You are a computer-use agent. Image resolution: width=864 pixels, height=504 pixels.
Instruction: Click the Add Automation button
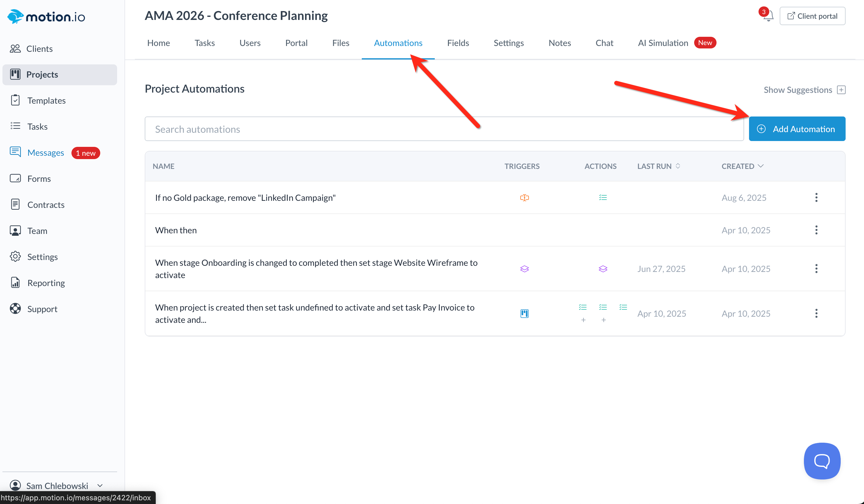797,129
